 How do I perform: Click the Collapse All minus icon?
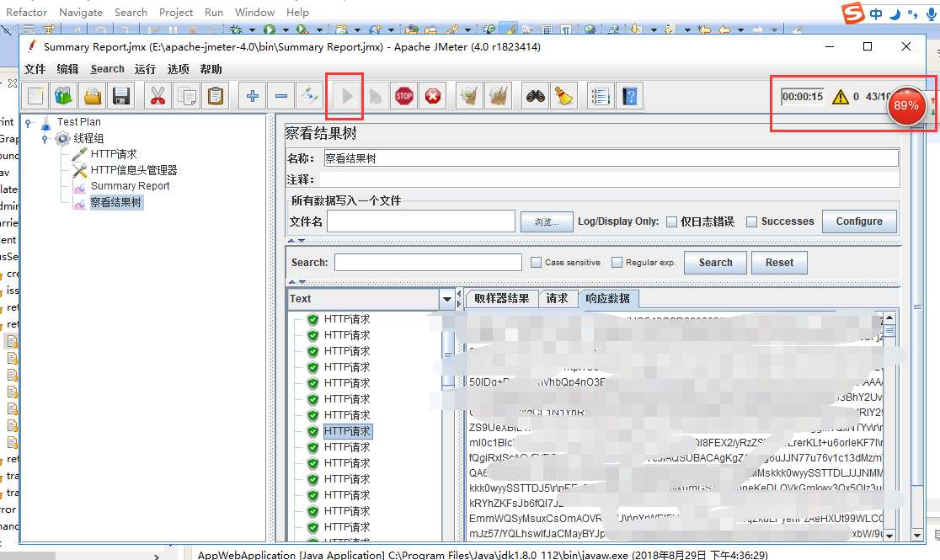pyautogui.click(x=281, y=96)
